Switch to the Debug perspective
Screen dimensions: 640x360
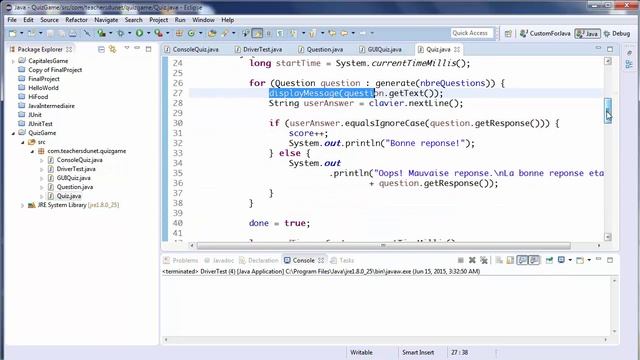pyautogui.click(x=617, y=33)
